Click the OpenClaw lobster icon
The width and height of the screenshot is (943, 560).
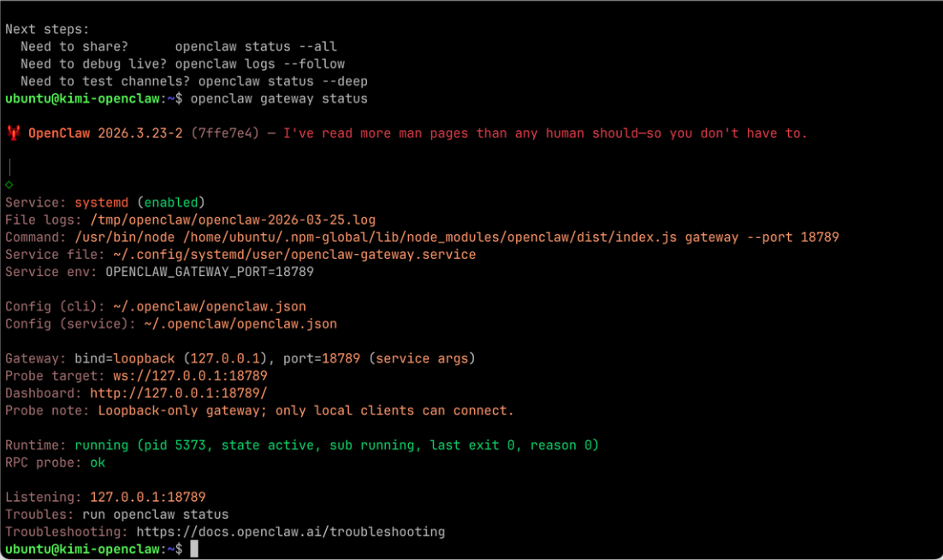click(x=13, y=133)
